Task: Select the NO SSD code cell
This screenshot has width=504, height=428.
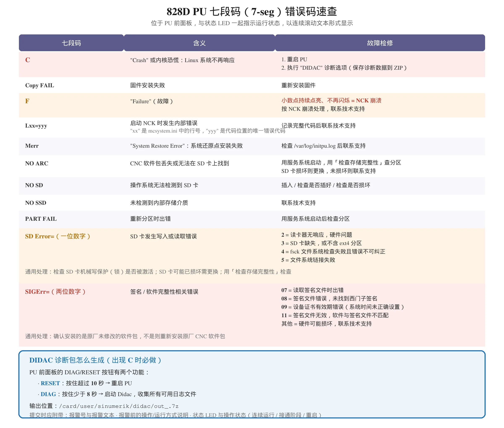Action: [x=36, y=203]
